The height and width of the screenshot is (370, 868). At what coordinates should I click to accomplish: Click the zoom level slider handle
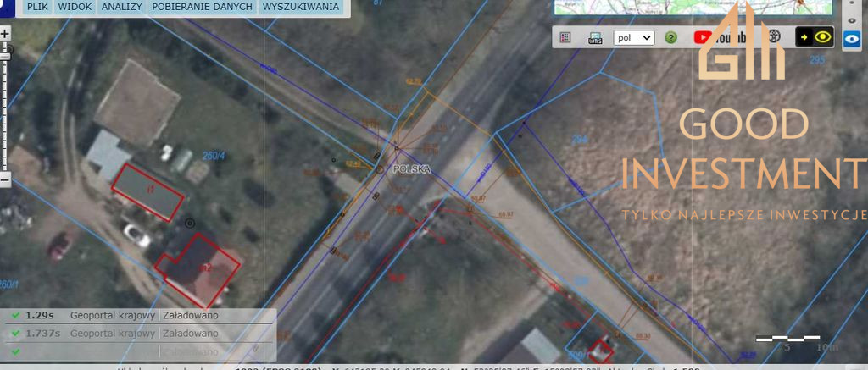(6, 56)
